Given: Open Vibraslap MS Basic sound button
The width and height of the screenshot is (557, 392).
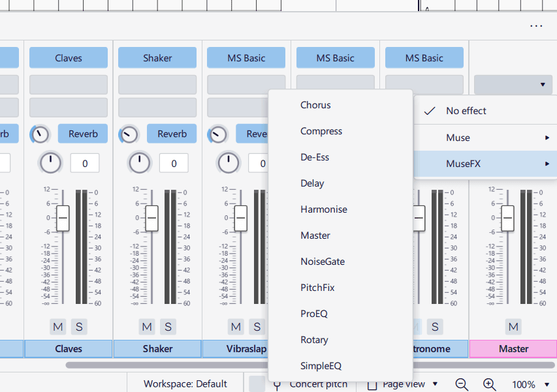Looking at the screenshot, I should (246, 58).
